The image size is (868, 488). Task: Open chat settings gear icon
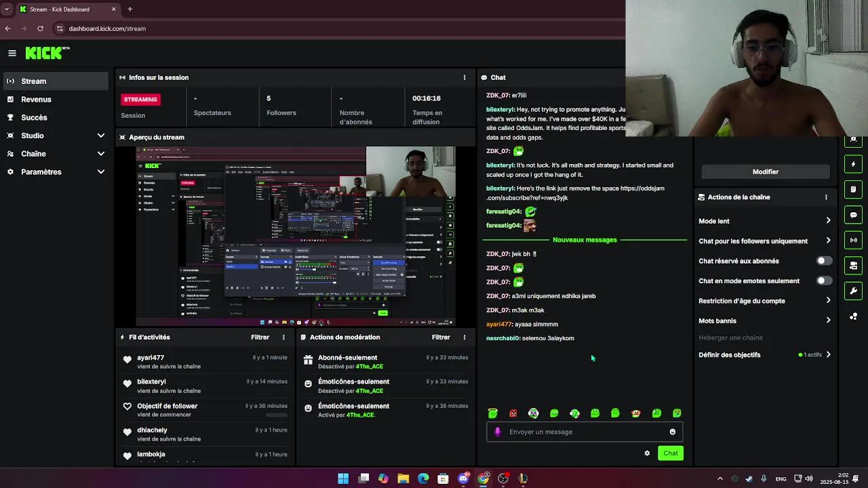(647, 453)
